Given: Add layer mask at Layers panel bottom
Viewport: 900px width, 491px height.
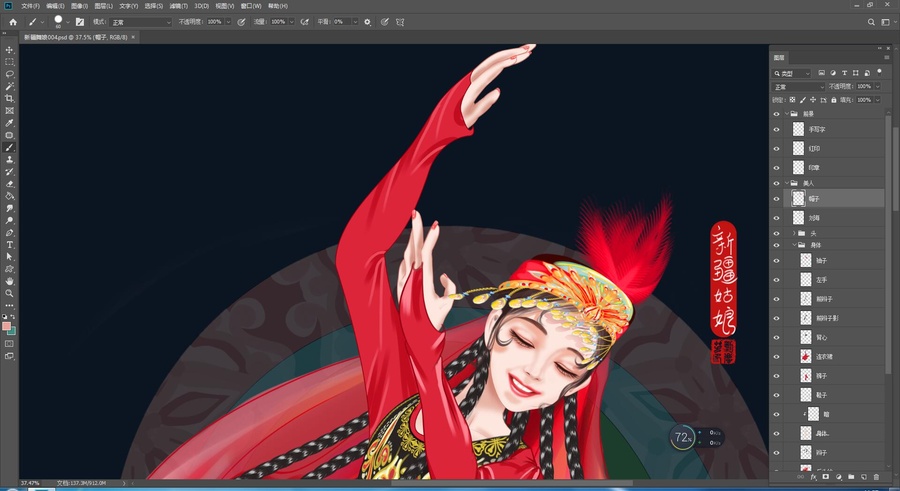Looking at the screenshot, I should (825, 477).
